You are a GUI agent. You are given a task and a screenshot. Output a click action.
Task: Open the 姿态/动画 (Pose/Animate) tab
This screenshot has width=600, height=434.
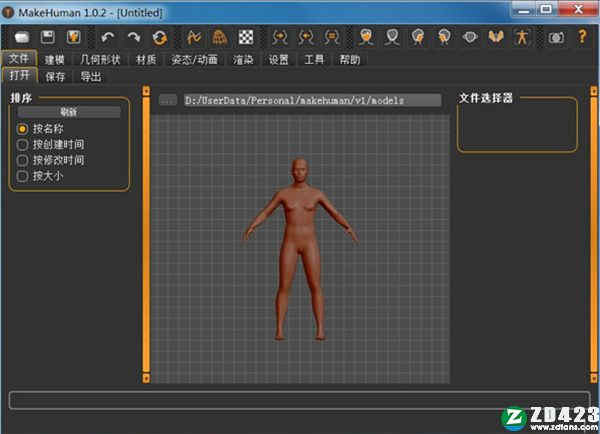click(x=194, y=60)
